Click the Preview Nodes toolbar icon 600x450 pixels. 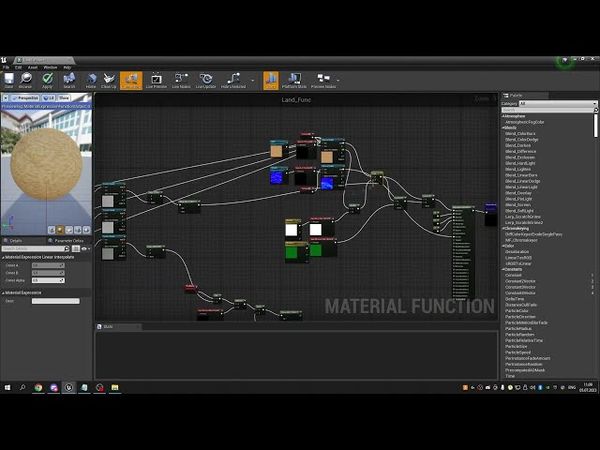pos(323,81)
